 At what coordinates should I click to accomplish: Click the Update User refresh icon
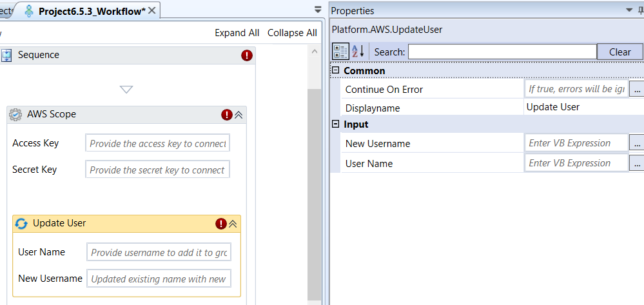tap(21, 223)
